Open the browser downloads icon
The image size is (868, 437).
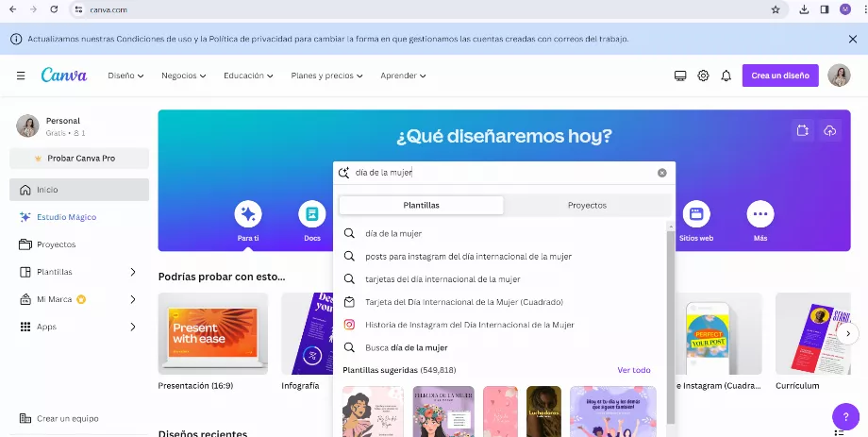pos(805,9)
